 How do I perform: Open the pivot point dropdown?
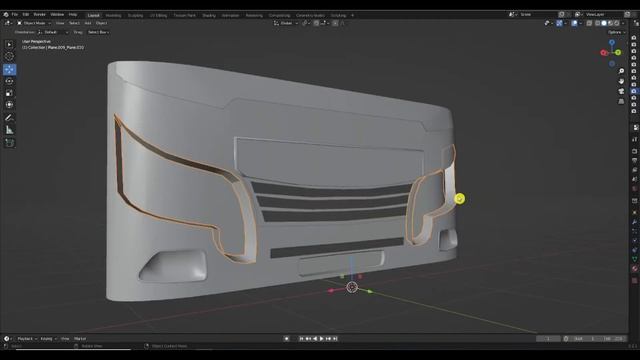pos(306,23)
